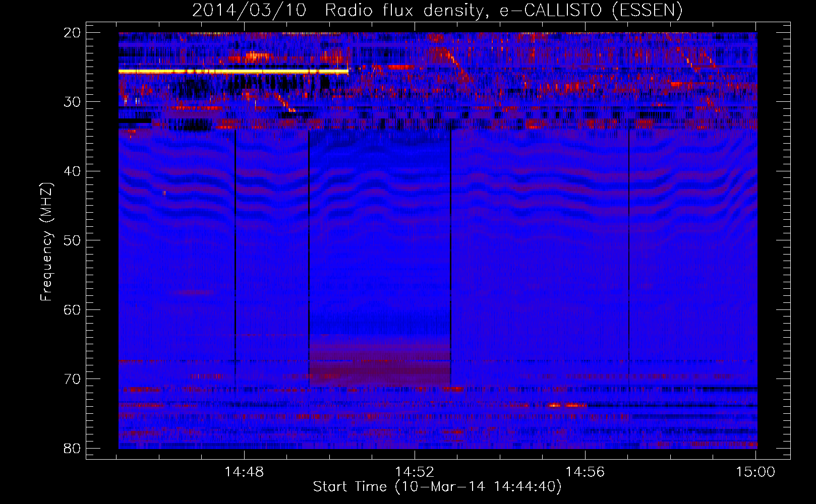Click the "Start Time (10-Mar-14 14:44:40)" label
The image size is (816, 504).
(x=437, y=487)
